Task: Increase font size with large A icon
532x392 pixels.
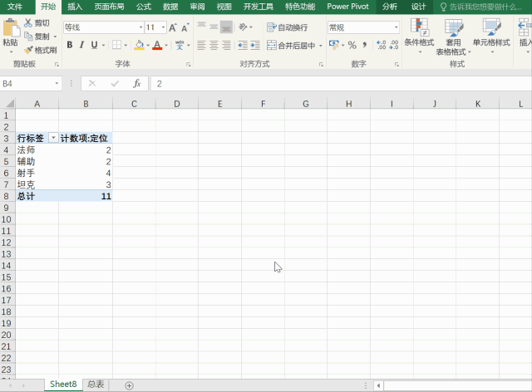Action: pos(173,27)
